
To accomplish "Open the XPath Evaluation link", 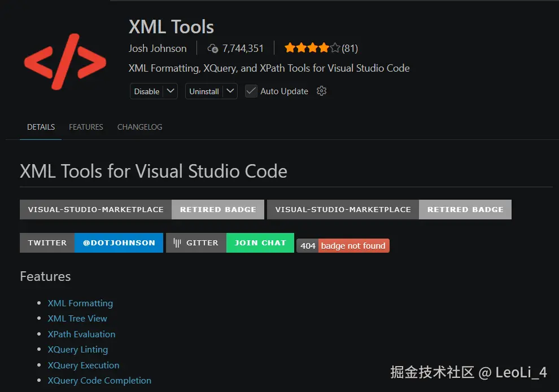I will coord(82,334).
